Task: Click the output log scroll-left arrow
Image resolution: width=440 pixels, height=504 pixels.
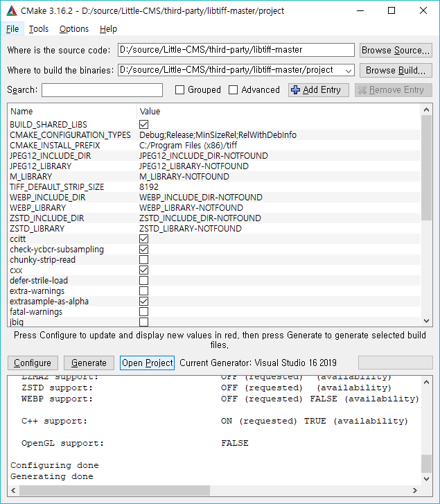Action: tap(13, 491)
